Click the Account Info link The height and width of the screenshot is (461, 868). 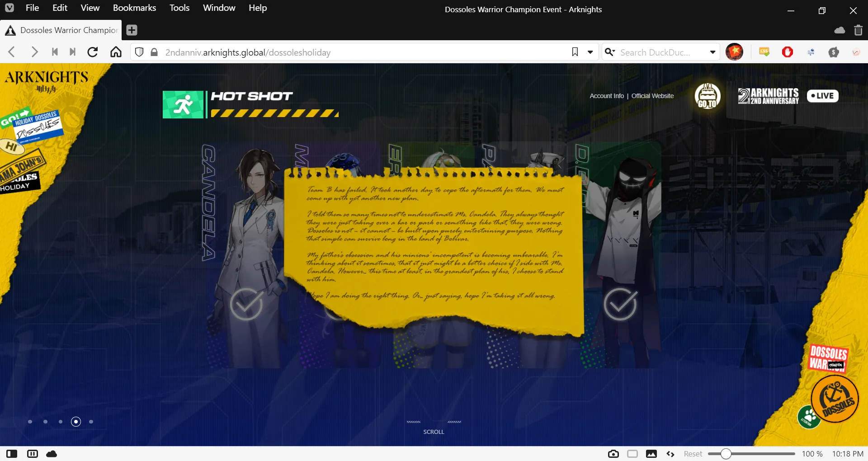(x=606, y=96)
